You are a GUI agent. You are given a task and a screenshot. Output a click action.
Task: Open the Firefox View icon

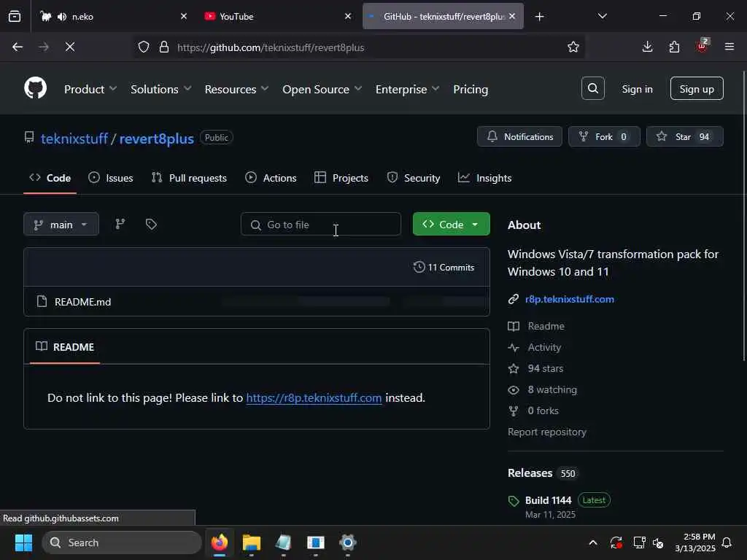click(15, 17)
